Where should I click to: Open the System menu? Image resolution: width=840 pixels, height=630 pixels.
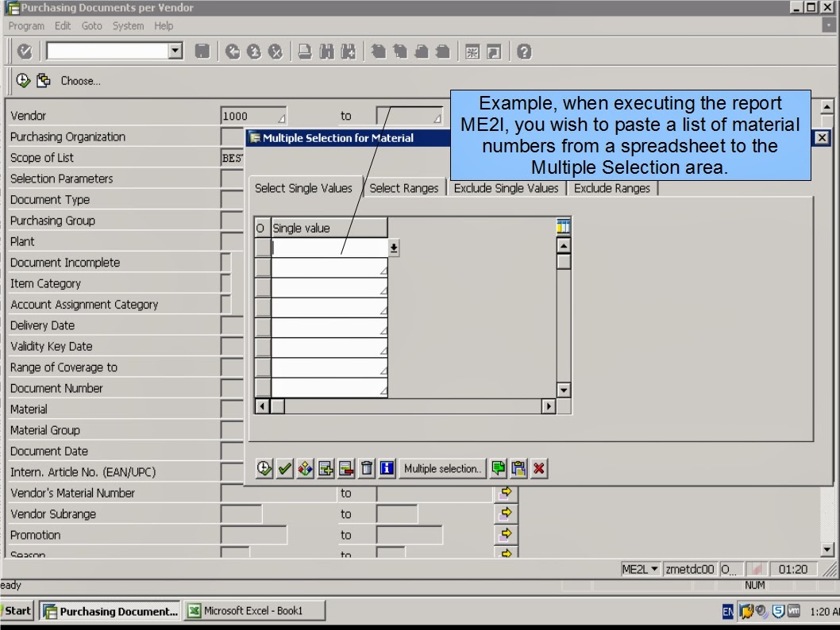click(128, 25)
